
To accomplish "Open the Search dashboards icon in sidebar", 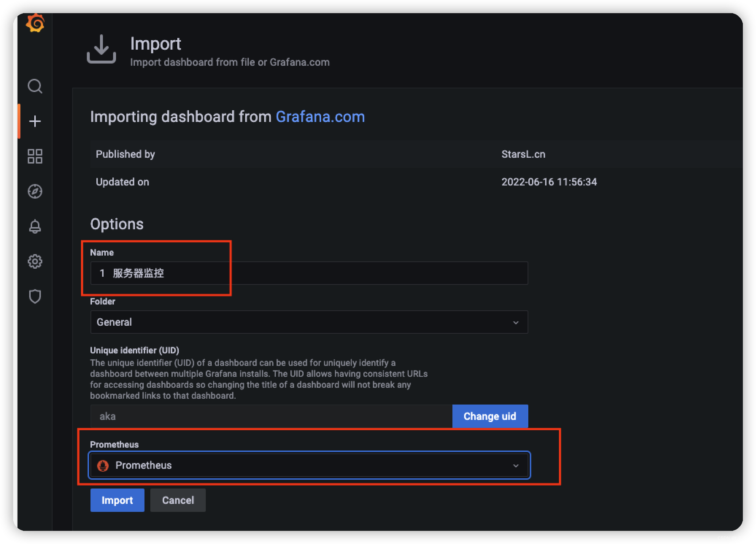I will tap(35, 86).
